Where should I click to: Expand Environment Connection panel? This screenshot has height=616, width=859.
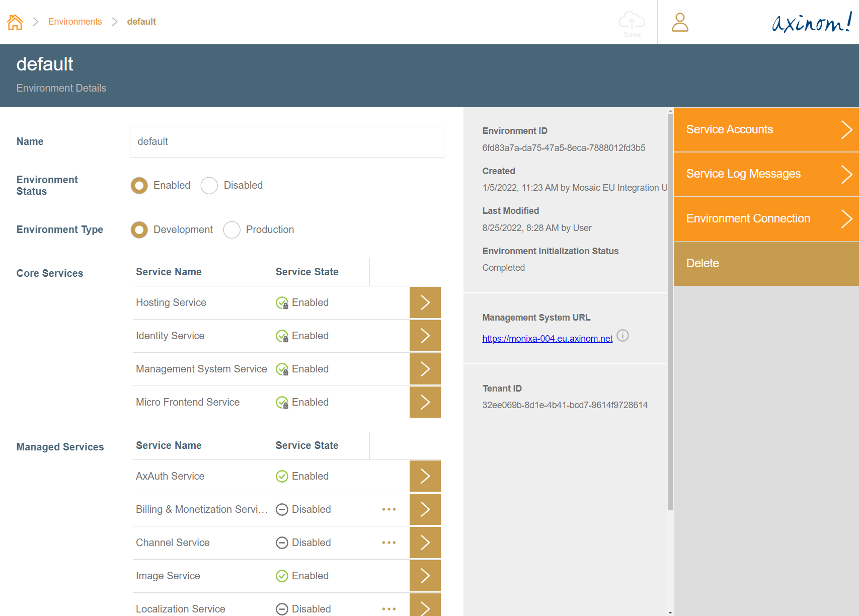tap(765, 219)
